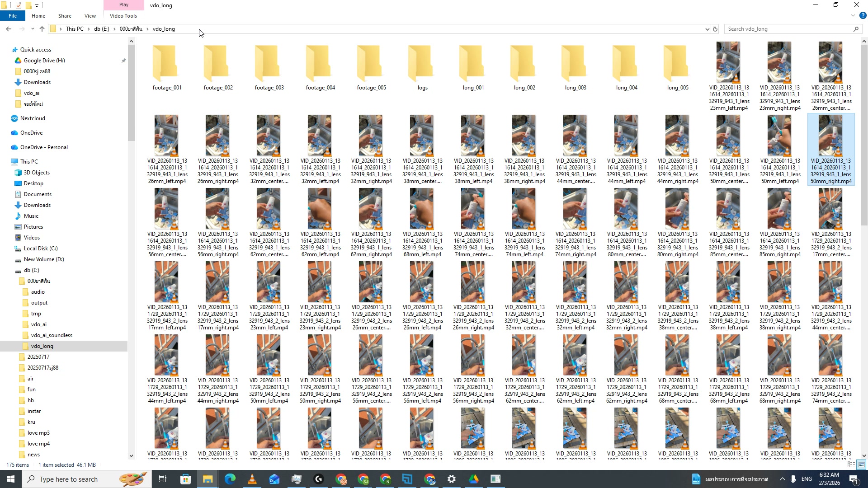Open Microsoft Edge from the taskbar

(230, 479)
